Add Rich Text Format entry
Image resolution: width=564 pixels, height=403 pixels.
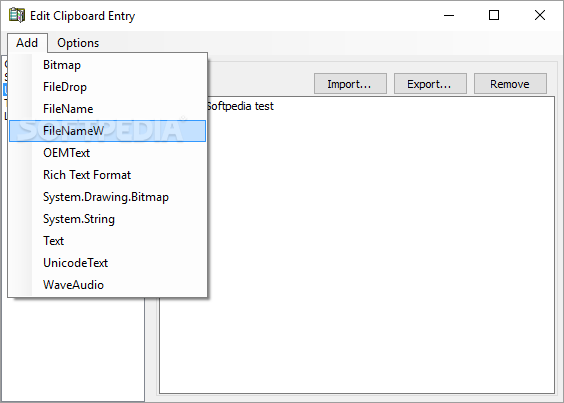pos(107,175)
